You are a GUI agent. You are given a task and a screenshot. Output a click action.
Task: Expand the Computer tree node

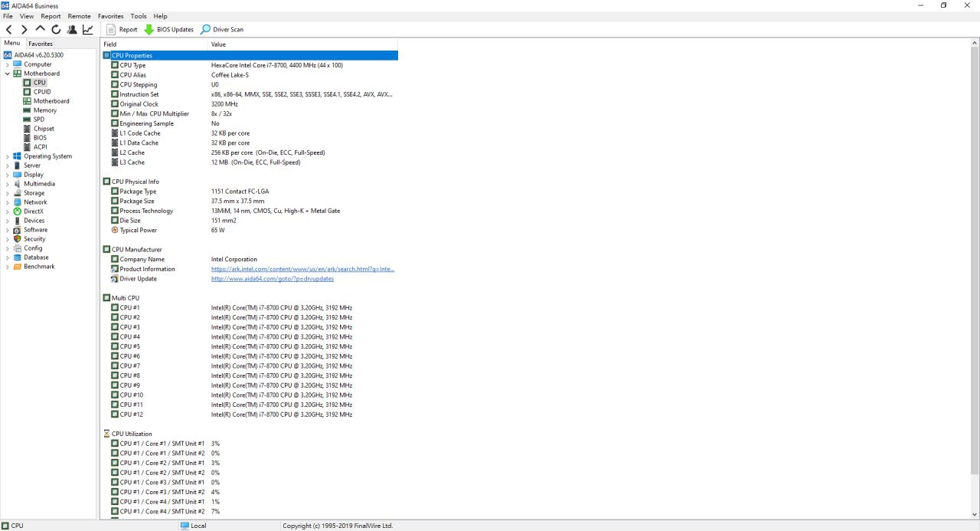click(8, 64)
